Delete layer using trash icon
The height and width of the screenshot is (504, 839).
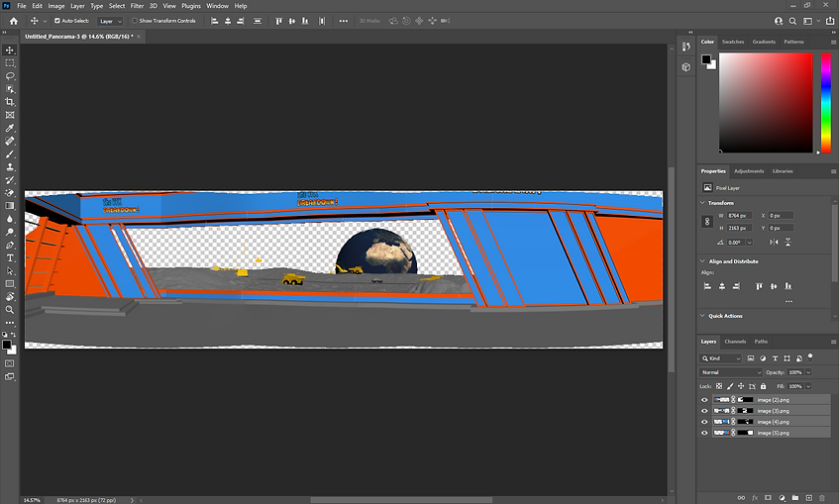821,497
